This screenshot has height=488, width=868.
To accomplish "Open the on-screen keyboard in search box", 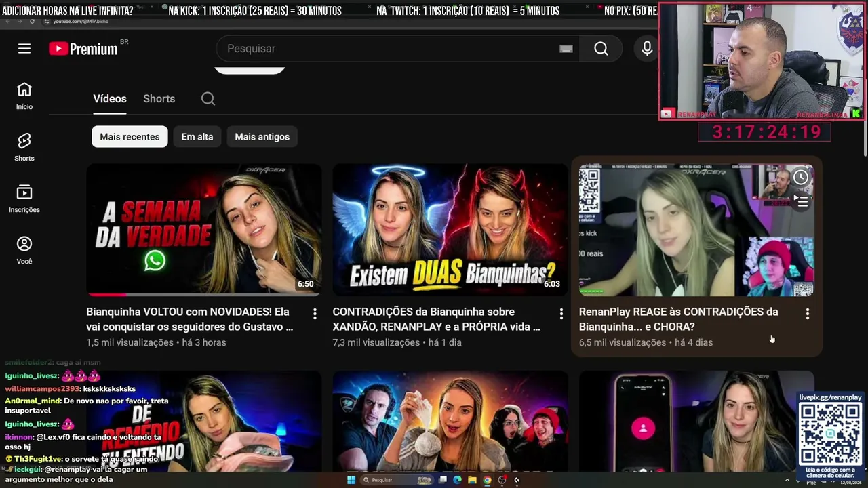I will [x=566, y=49].
